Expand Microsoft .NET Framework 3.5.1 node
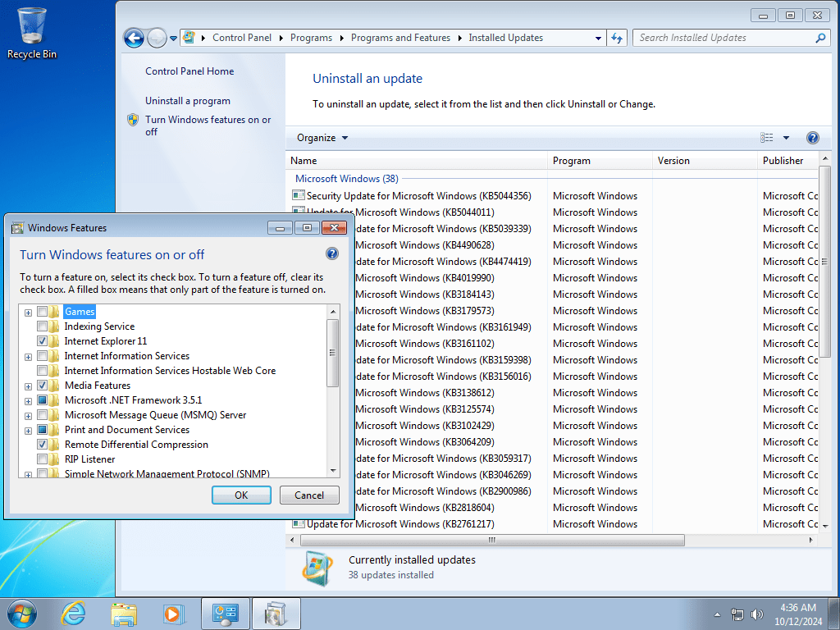 tap(28, 401)
